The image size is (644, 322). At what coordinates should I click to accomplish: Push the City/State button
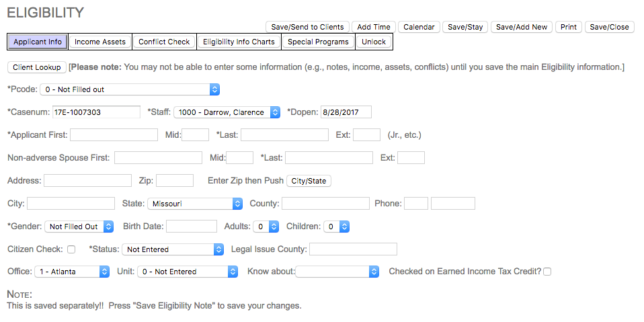pyautogui.click(x=309, y=181)
